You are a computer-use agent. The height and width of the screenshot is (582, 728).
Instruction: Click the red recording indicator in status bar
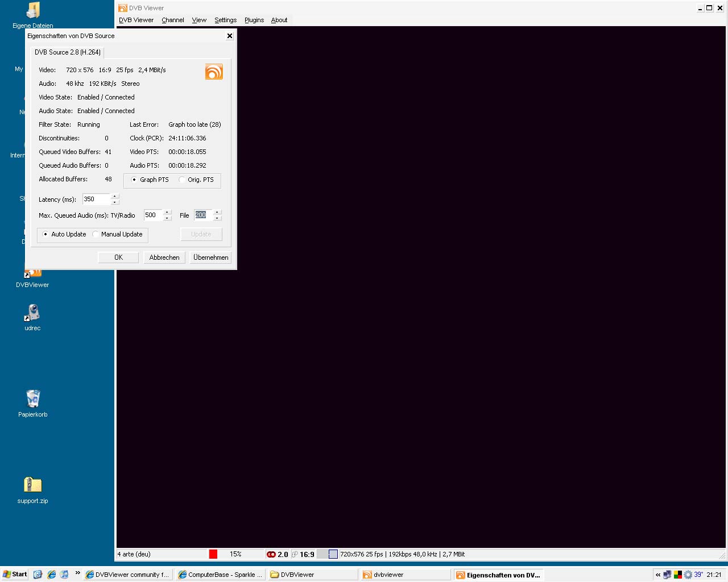click(213, 554)
